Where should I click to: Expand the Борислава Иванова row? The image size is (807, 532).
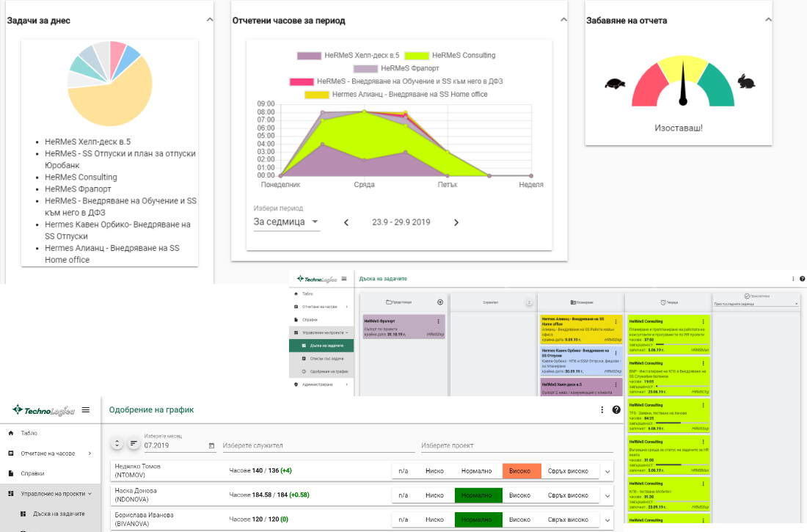[607, 520]
